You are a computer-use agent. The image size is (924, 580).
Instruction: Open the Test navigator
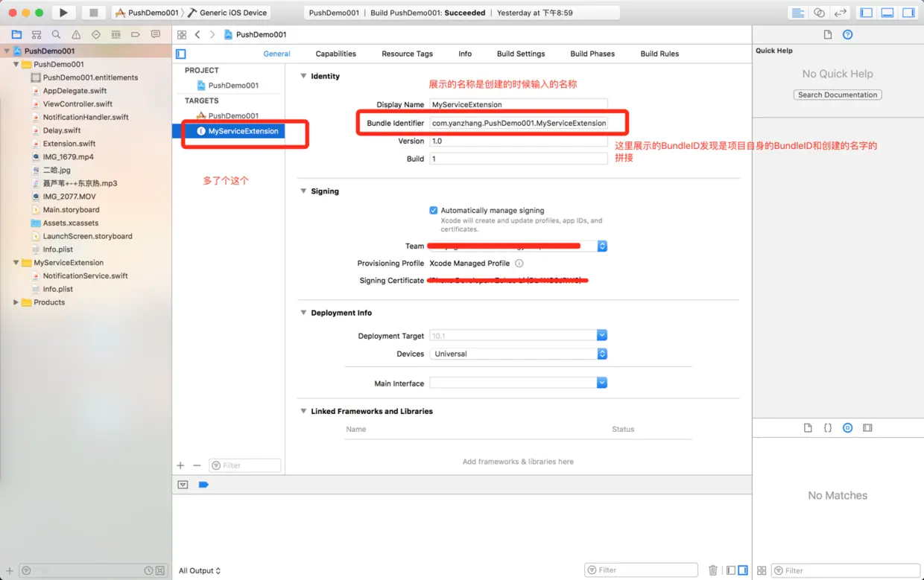(x=96, y=34)
